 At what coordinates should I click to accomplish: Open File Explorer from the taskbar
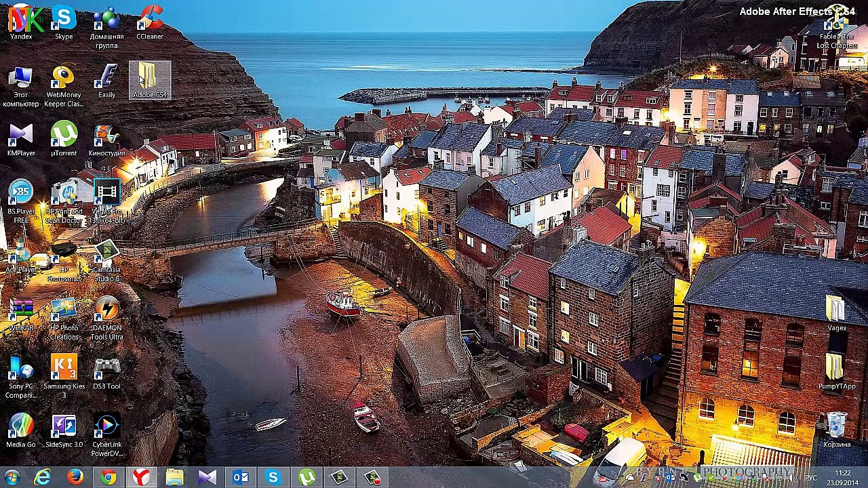[174, 478]
